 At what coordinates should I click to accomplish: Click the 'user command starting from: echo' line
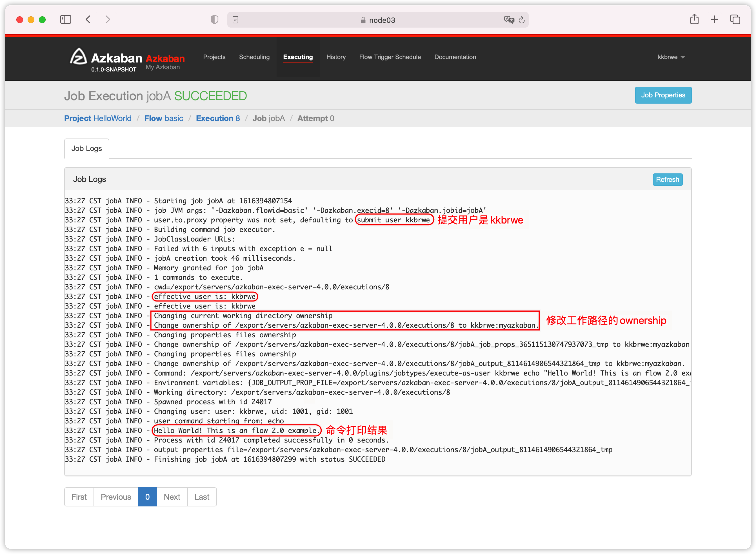(219, 421)
